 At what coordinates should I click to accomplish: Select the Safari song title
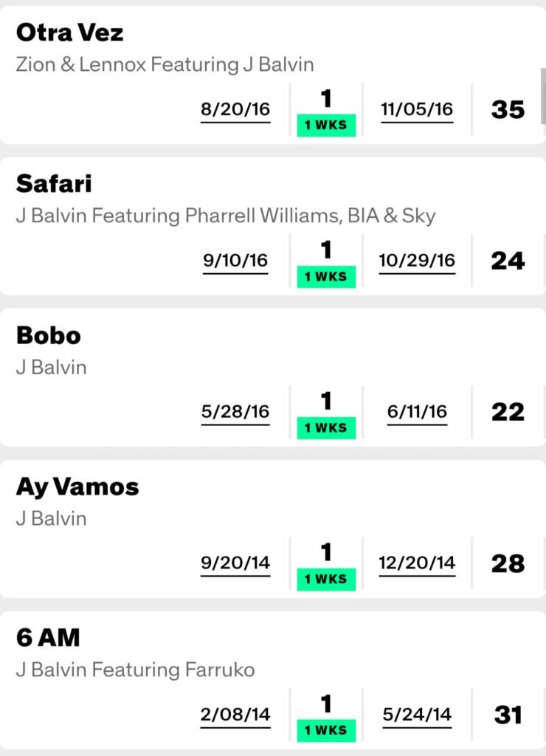[54, 184]
